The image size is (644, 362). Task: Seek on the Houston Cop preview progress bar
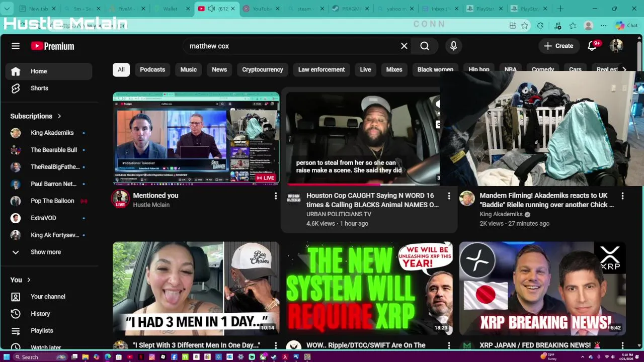coord(363,185)
